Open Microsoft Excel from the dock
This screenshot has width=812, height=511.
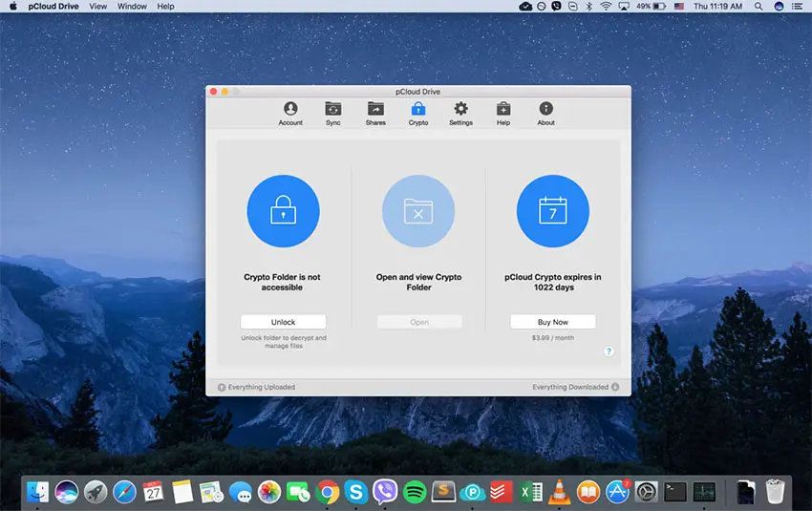[530, 492]
